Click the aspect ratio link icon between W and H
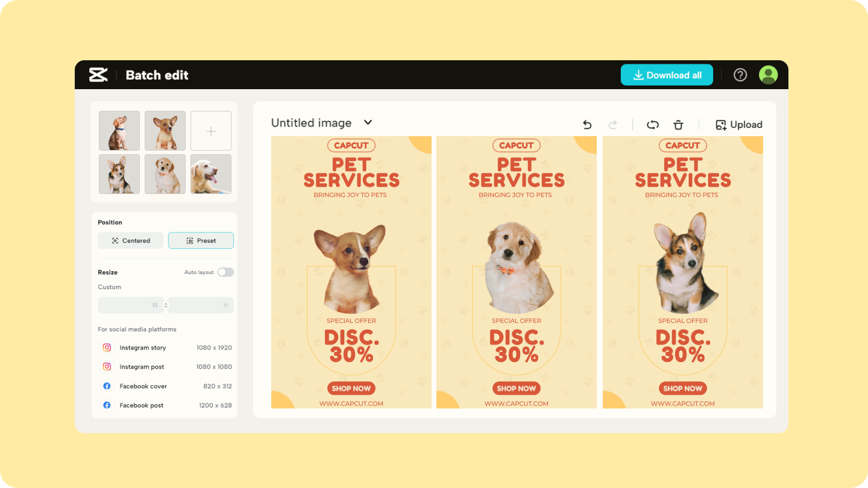The width and height of the screenshot is (868, 488). (x=166, y=305)
